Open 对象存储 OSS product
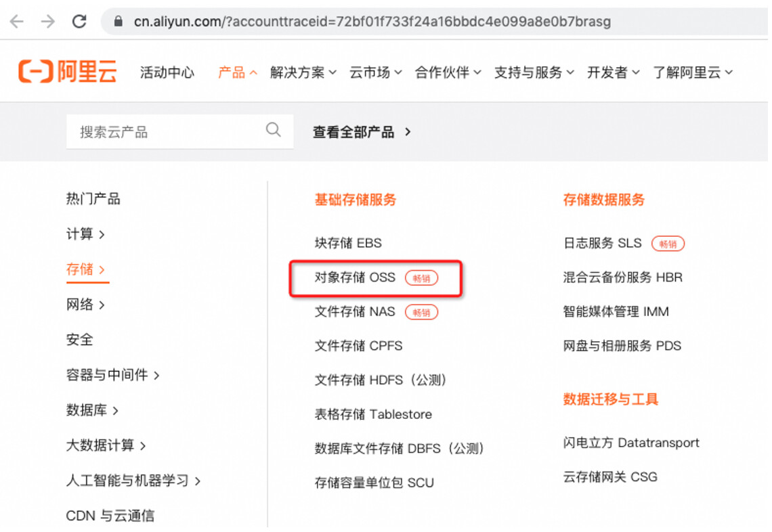Viewport: 772px width, 532px height. pos(355,278)
